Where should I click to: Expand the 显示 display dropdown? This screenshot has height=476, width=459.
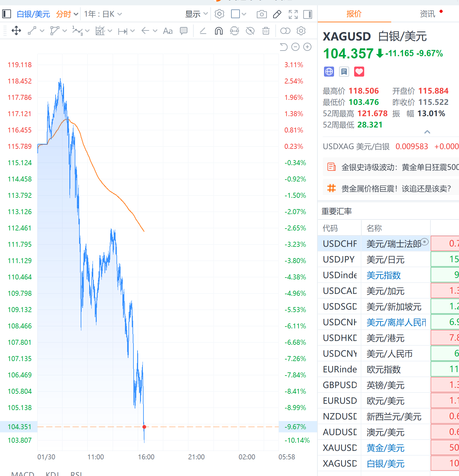196,14
